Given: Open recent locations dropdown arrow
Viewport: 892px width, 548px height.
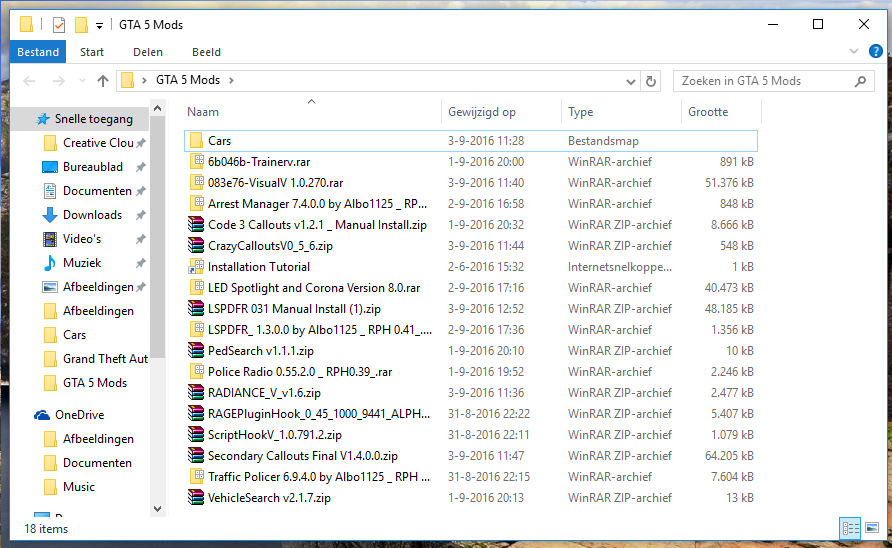Looking at the screenshot, I should pyautogui.click(x=82, y=81).
